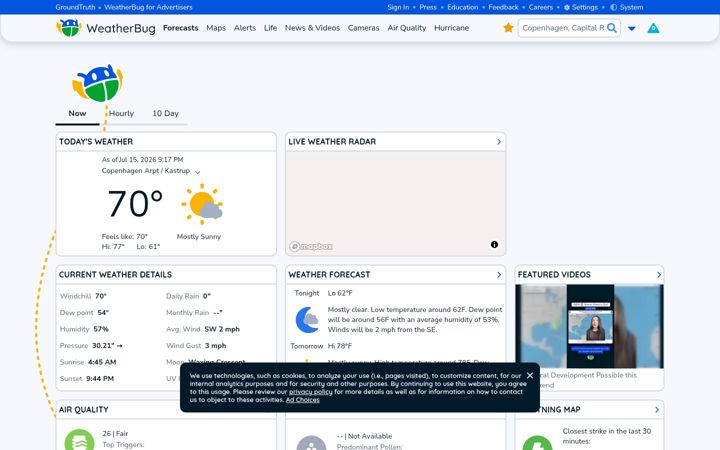
Task: Click the 26 | Fair air quality reading
Action: [115, 433]
